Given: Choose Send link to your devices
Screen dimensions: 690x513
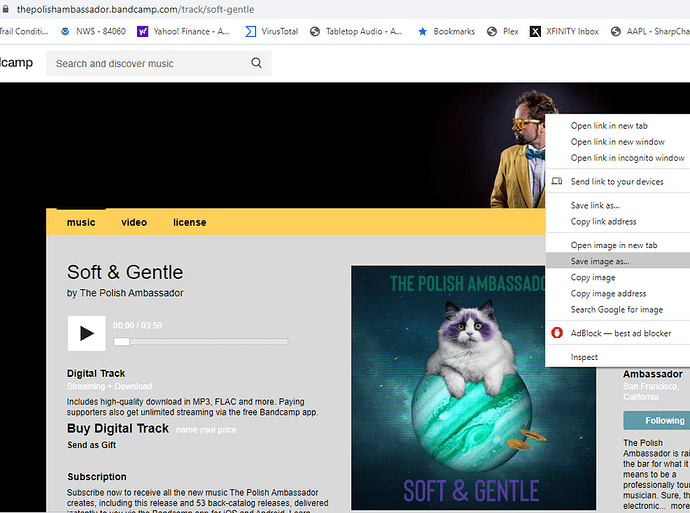Looking at the screenshot, I should pos(617,181).
